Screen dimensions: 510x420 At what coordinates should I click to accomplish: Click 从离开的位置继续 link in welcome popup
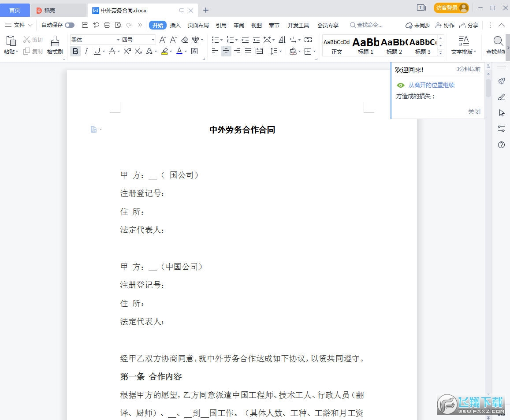point(431,85)
